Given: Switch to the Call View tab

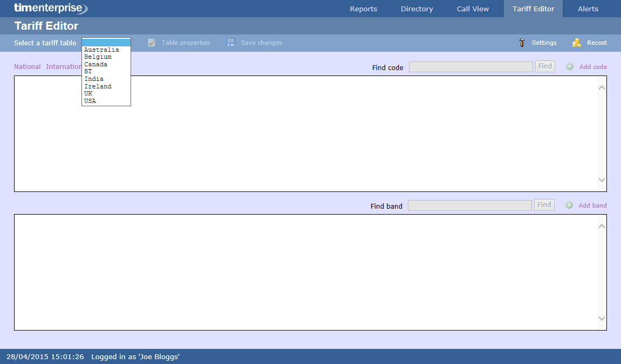Looking at the screenshot, I should click(x=473, y=9).
